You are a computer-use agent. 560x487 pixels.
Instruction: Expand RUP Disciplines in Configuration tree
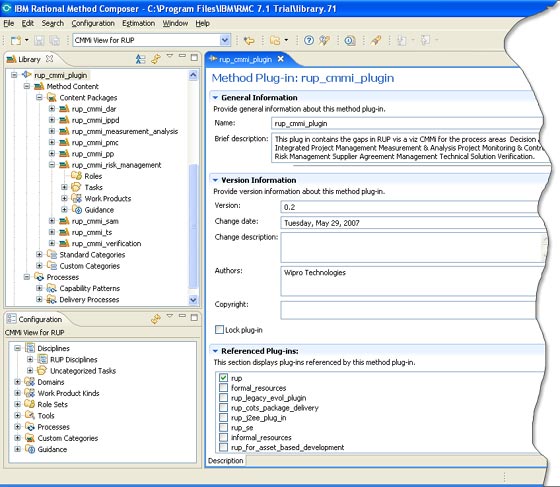pyautogui.click(x=30, y=359)
